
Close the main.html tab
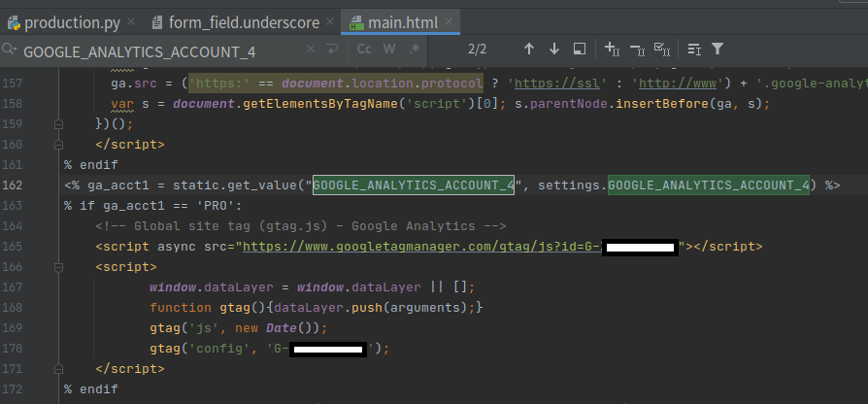(x=449, y=22)
